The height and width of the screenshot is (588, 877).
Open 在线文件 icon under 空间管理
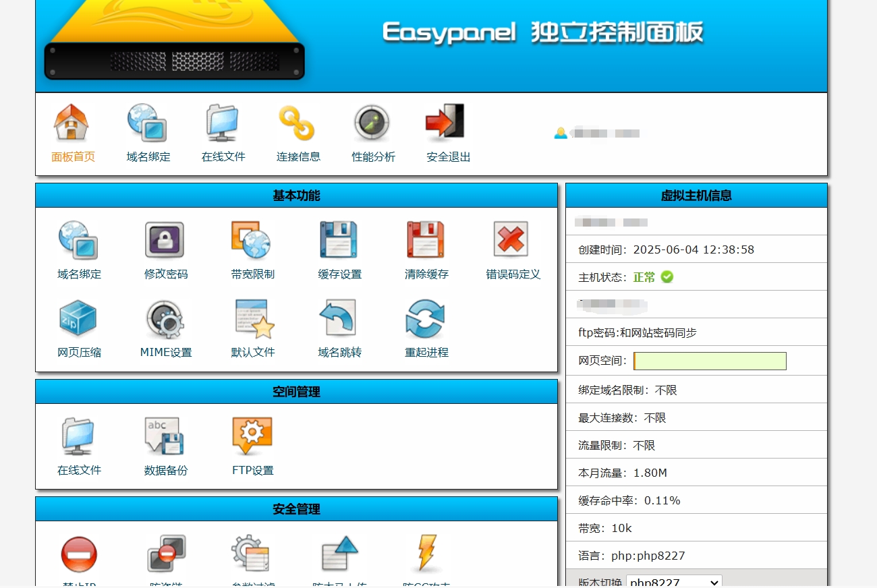78,436
